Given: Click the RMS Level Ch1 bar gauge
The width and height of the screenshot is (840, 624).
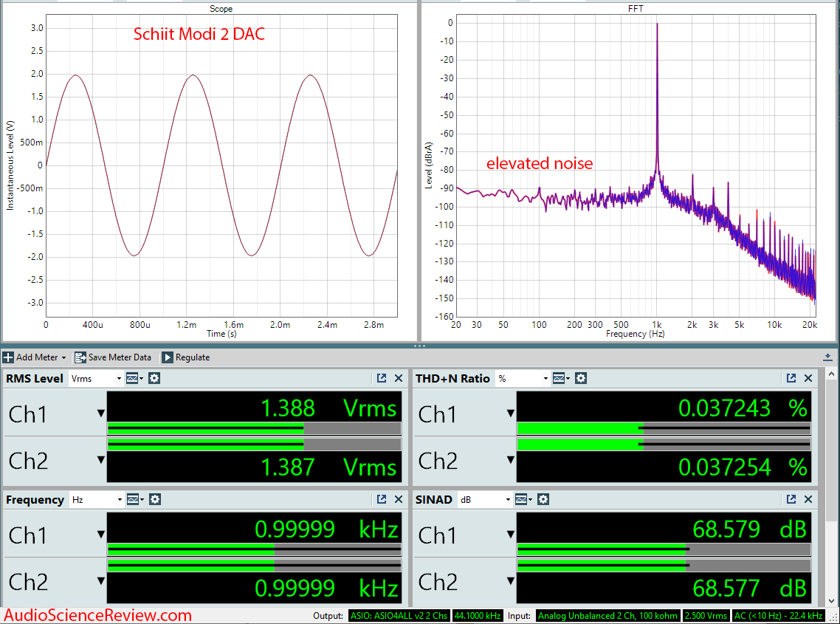Looking at the screenshot, I should 255,428.
